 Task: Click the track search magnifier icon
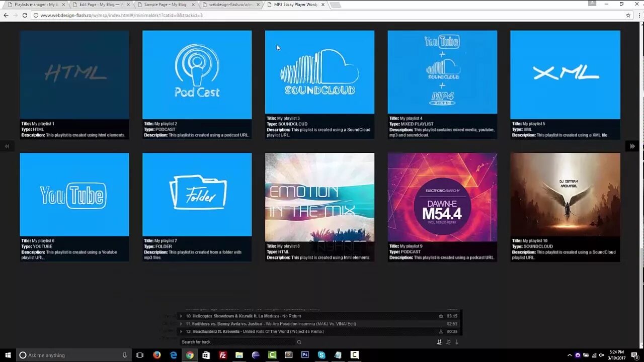[299, 342]
